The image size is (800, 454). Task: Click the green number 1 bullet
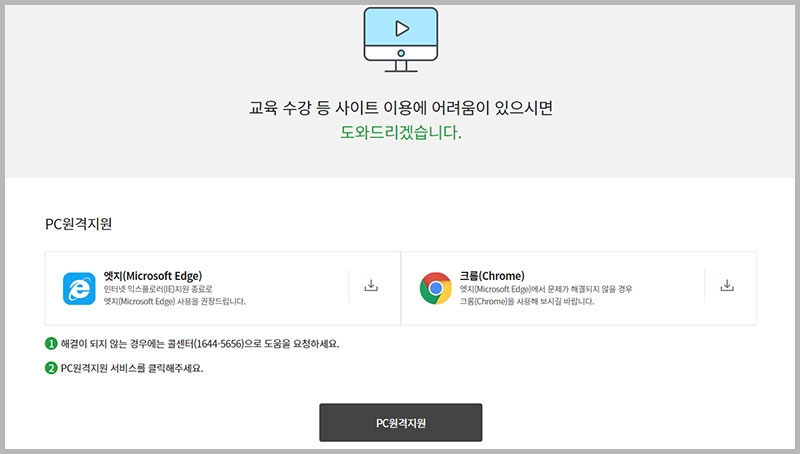coord(51,343)
